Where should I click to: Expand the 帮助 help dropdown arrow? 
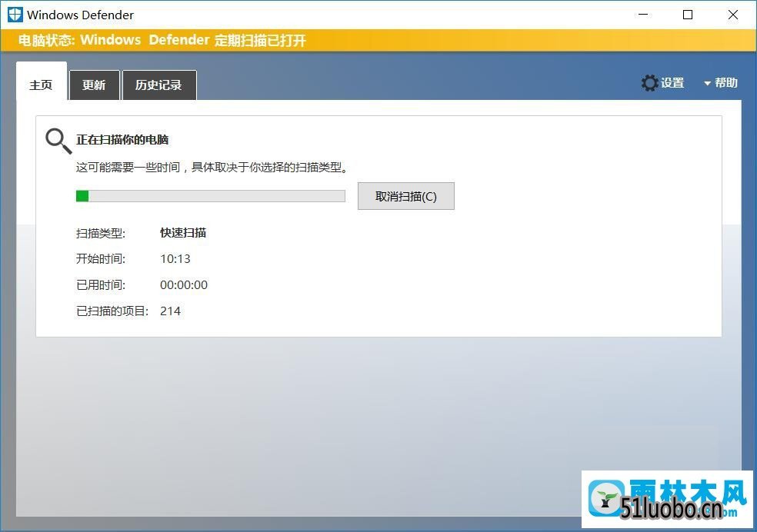[x=707, y=84]
